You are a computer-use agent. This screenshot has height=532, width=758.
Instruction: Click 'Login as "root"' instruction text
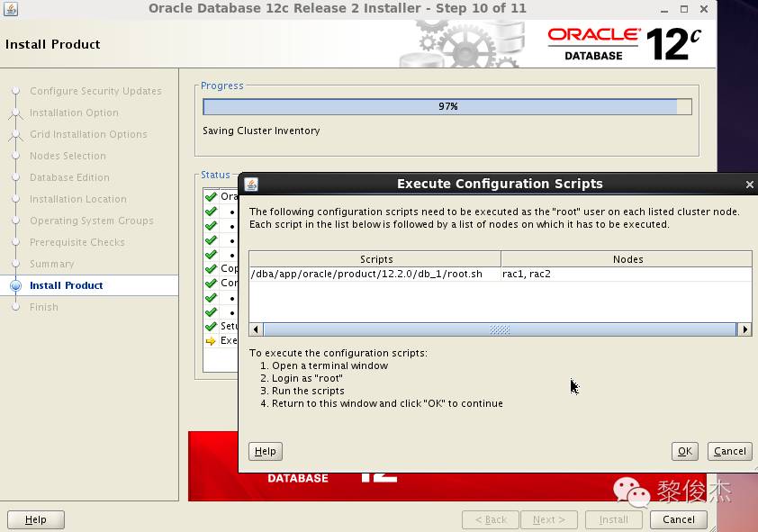coord(307,378)
